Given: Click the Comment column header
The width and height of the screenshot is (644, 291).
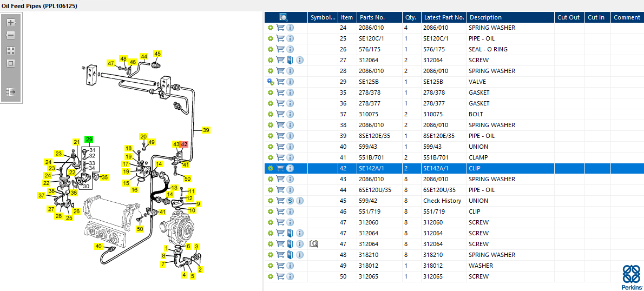Looking at the screenshot, I should [627, 17].
